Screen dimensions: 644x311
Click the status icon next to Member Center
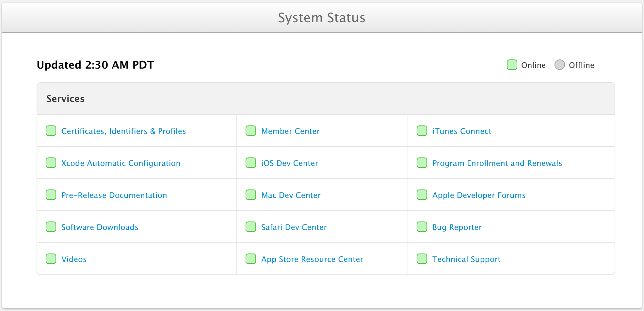point(251,131)
